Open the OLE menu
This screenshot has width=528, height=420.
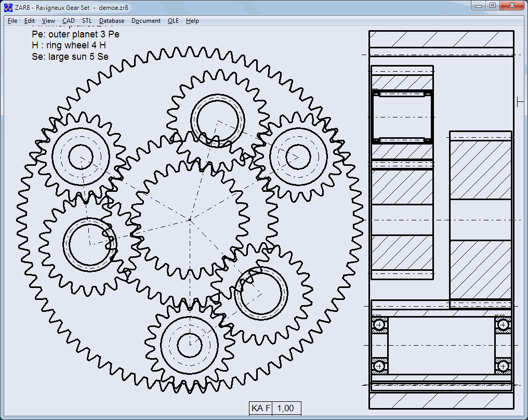173,21
